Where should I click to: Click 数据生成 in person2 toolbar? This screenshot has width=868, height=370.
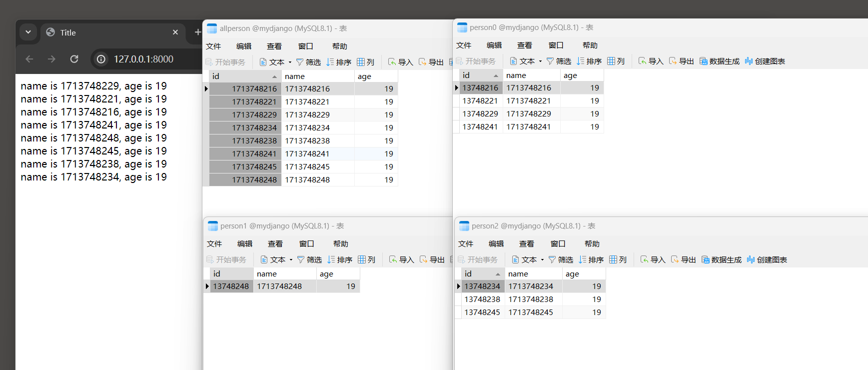pyautogui.click(x=721, y=259)
